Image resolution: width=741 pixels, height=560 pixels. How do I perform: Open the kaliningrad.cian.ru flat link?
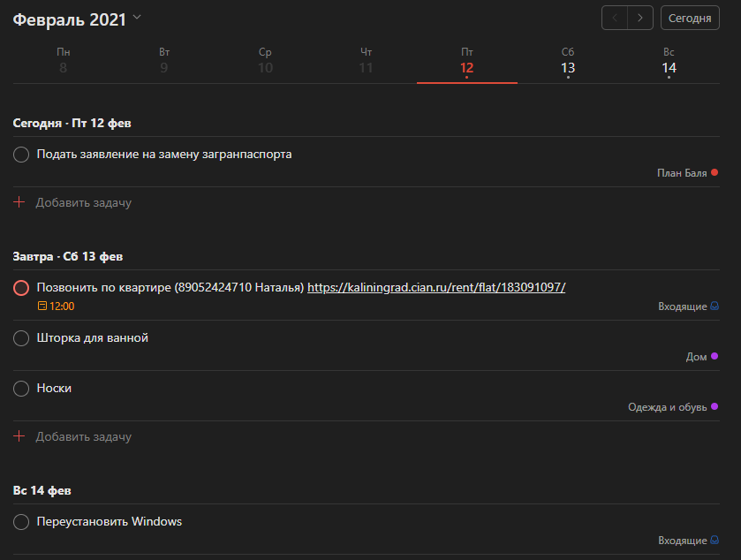pos(435,288)
